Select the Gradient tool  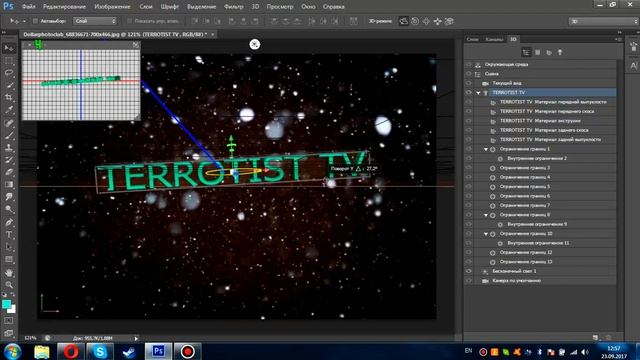click(x=9, y=185)
